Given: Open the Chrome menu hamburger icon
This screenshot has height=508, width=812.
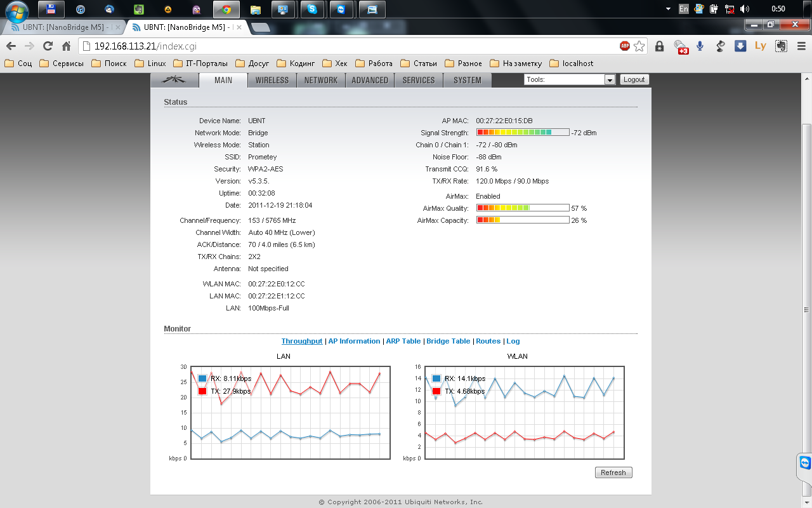Looking at the screenshot, I should tap(802, 46).
